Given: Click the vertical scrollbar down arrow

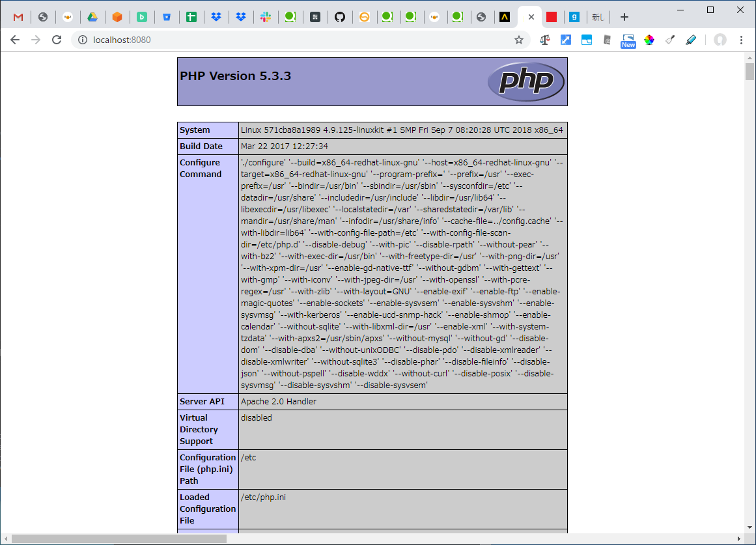Looking at the screenshot, I should (749, 527).
